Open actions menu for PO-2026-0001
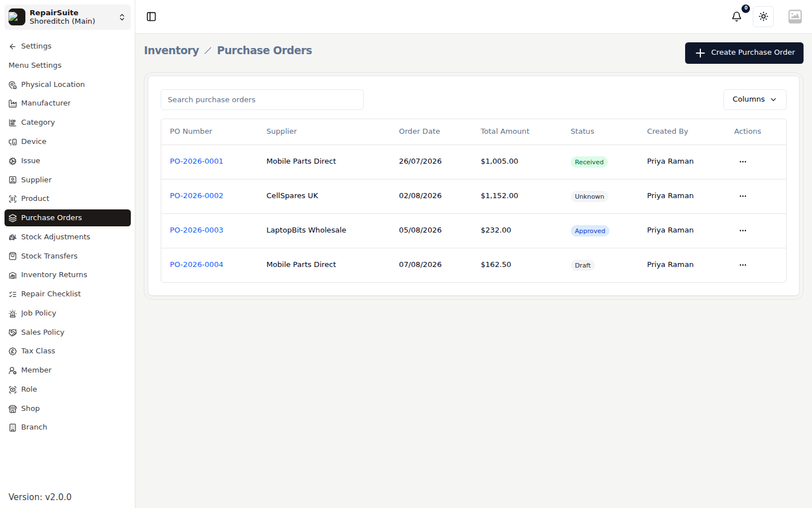The height and width of the screenshot is (508, 812). 743,161
